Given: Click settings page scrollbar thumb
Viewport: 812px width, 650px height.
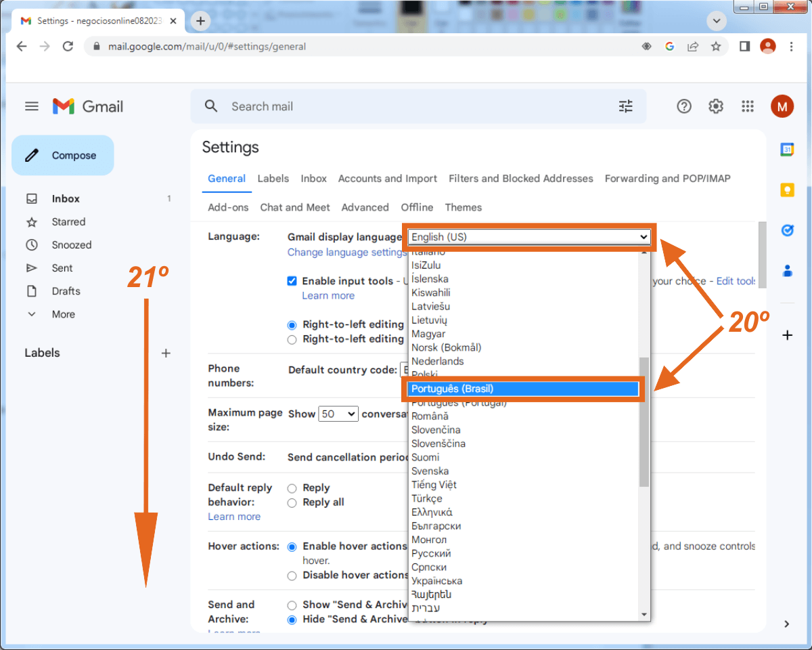Looking at the screenshot, I should [762, 254].
